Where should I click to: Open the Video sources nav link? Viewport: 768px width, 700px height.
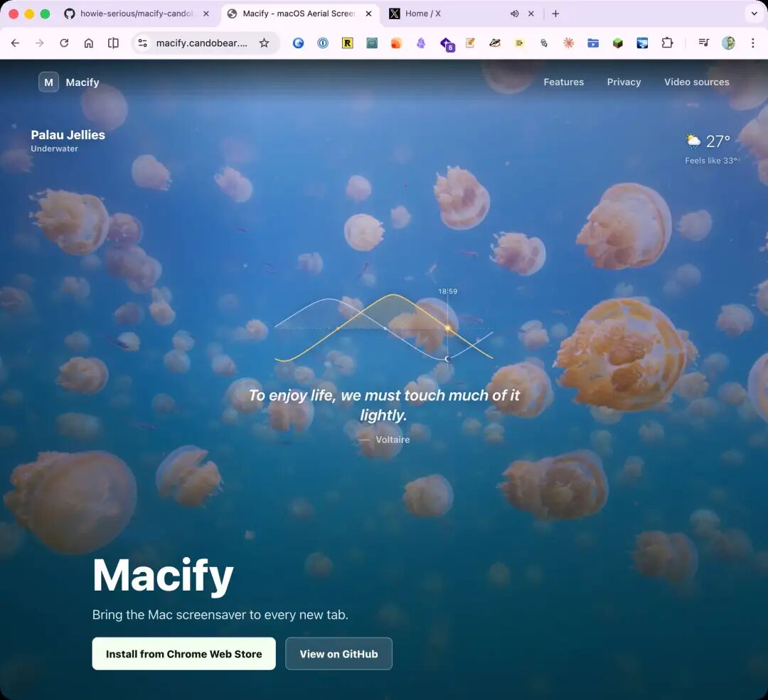[696, 82]
